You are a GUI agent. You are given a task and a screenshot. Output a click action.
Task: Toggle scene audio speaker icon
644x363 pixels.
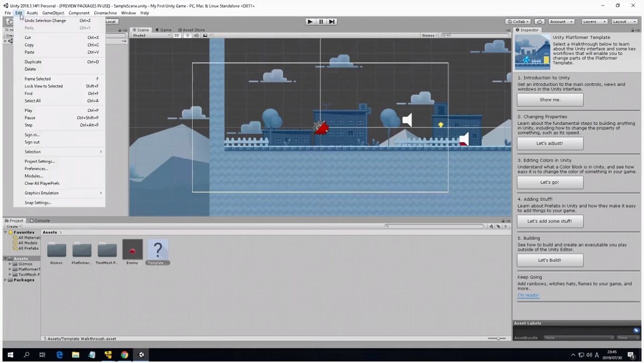pos(196,35)
